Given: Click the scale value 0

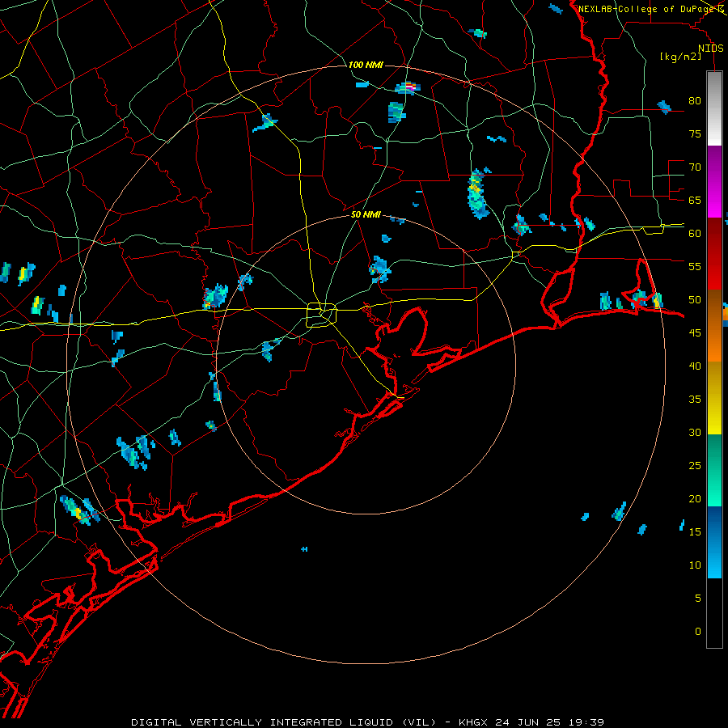Looking at the screenshot, I should 698,632.
